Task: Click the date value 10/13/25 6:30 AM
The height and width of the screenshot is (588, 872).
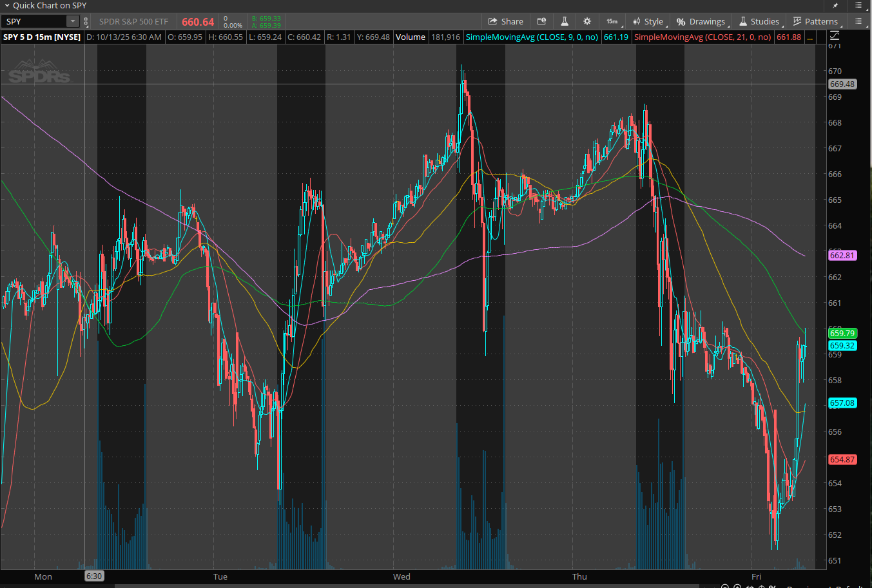Action: (x=124, y=37)
